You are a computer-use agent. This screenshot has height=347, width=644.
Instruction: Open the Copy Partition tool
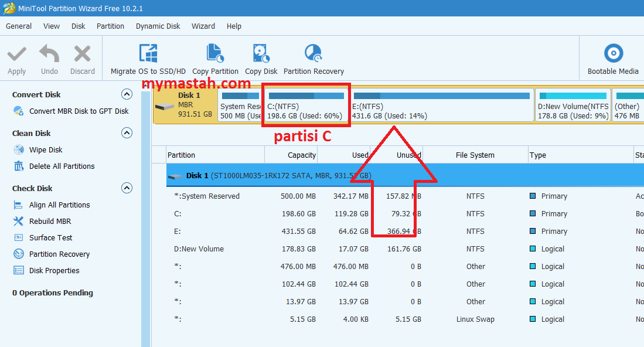[x=215, y=60]
